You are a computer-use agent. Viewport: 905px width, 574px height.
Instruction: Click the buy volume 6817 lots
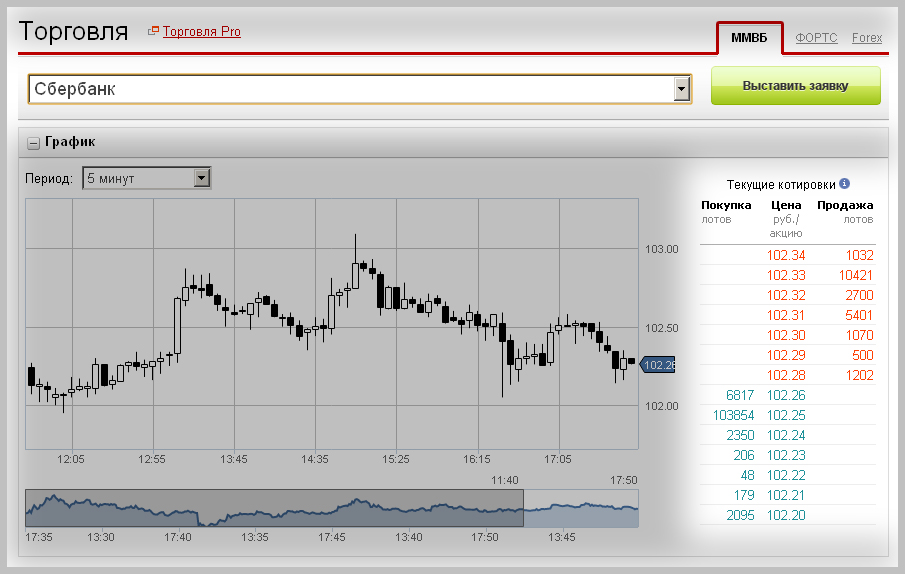tap(740, 395)
